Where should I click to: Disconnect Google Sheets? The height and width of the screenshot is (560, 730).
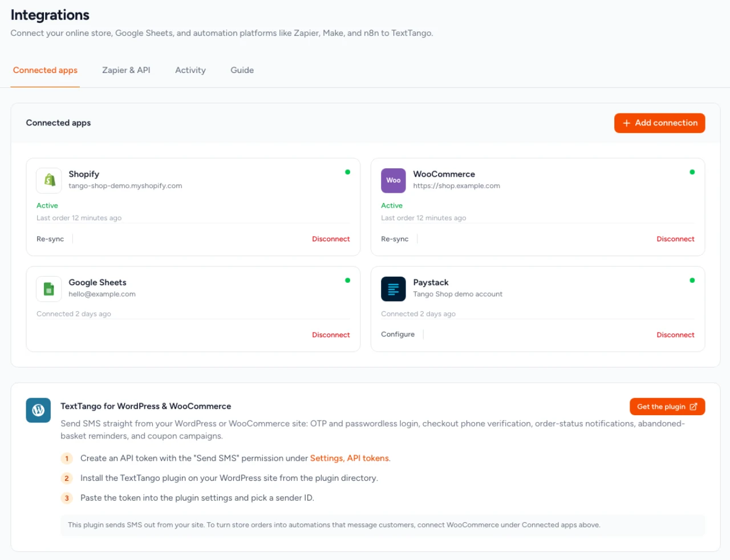click(x=331, y=335)
